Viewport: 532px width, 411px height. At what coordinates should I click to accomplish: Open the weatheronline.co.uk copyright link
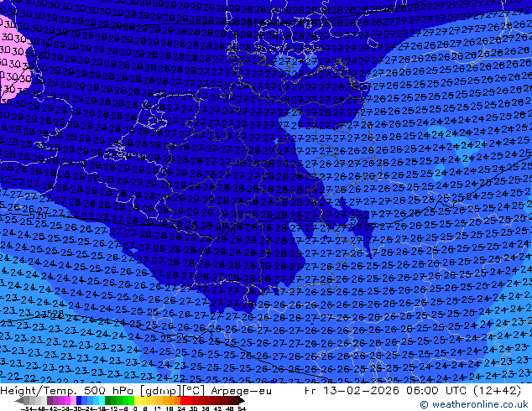click(474, 404)
